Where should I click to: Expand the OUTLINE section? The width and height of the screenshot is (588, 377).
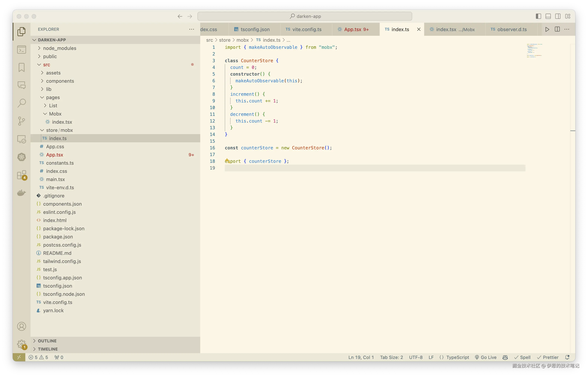pyautogui.click(x=115, y=341)
